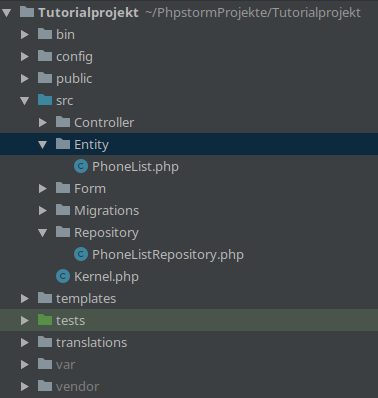Image resolution: width=378 pixels, height=398 pixels.
Task: Open the PhoneListRepository.php file name
Action: (x=168, y=255)
